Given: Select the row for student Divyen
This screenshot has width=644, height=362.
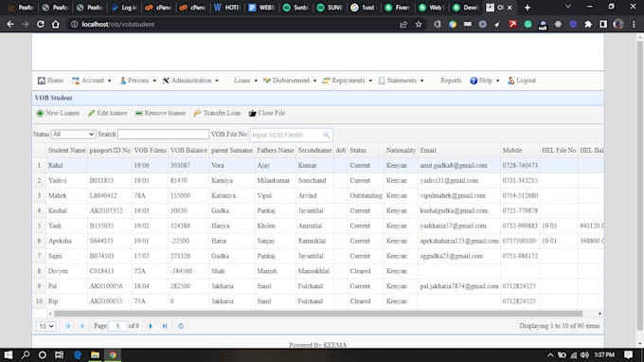Looking at the screenshot, I should [318, 271].
